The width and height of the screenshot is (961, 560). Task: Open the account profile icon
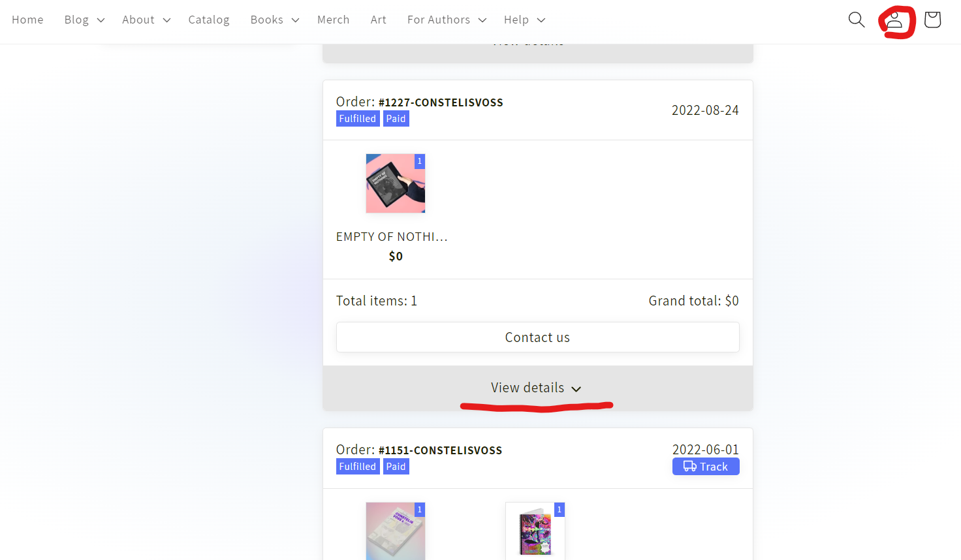pyautogui.click(x=894, y=20)
